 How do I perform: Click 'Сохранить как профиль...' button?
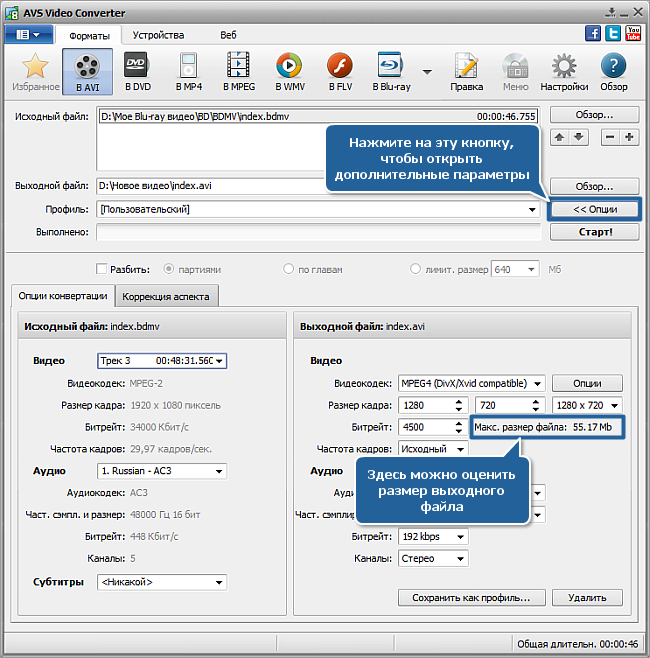[x=472, y=598]
